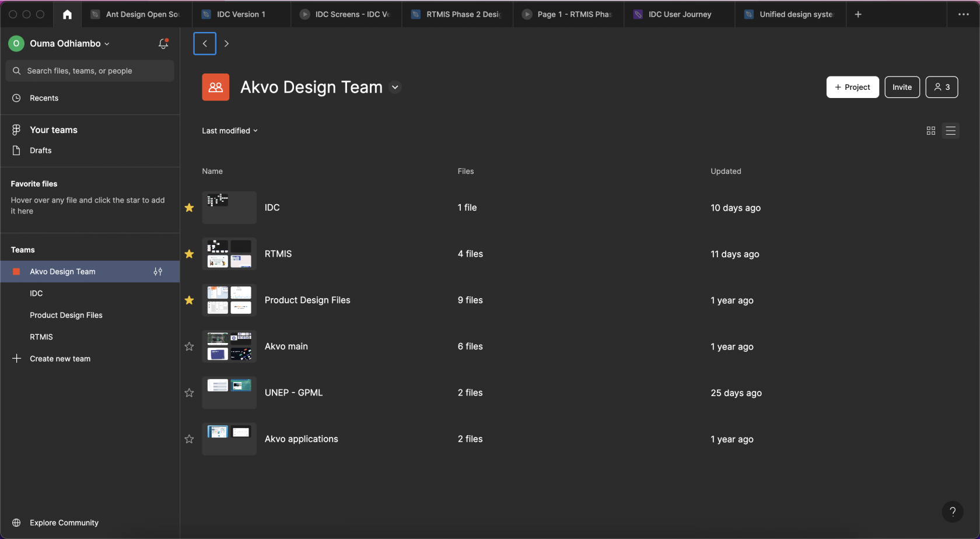This screenshot has height=539, width=980.
Task: Go to the Home tab icon
Action: (x=68, y=14)
